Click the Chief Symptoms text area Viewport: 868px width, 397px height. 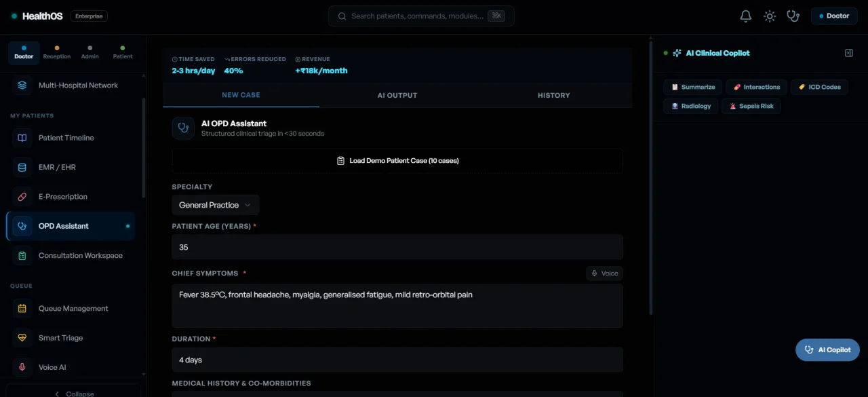click(x=397, y=305)
